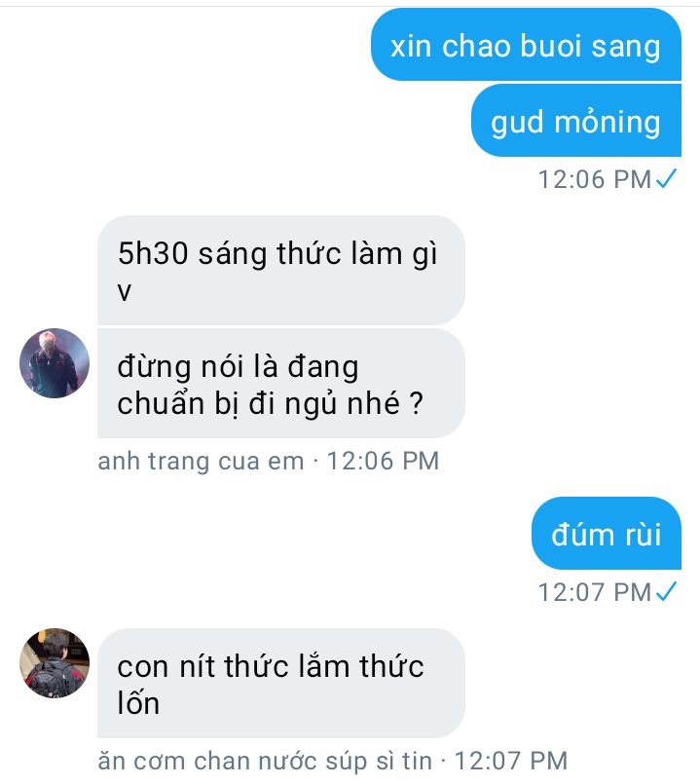Tap the "gud mỏning" message bubble

576,121
